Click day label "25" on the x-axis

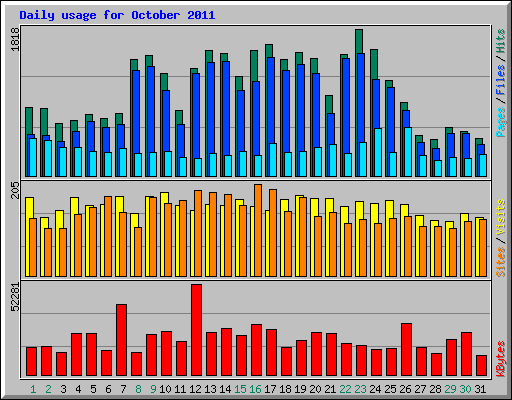[390, 389]
